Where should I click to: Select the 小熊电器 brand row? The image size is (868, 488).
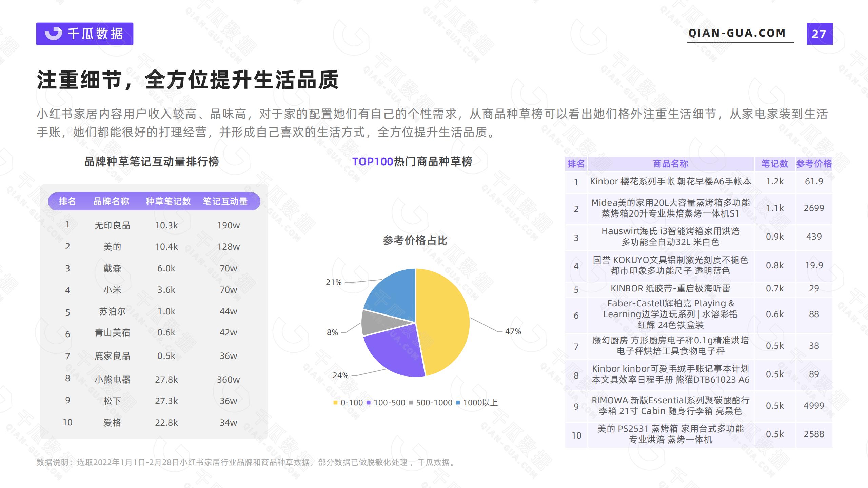click(x=112, y=379)
